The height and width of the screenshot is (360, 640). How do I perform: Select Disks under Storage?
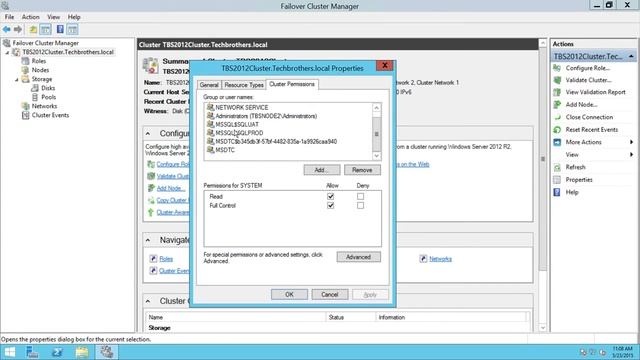48,88
